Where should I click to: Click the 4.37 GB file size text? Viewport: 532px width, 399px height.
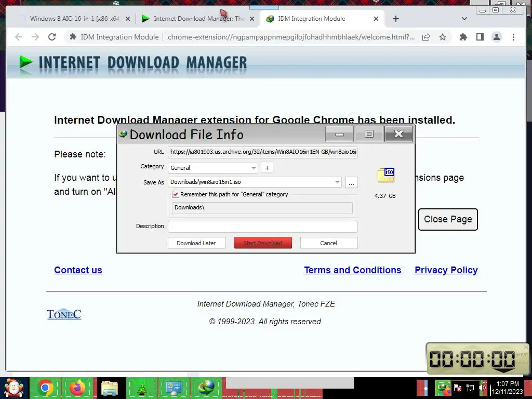tap(385, 196)
